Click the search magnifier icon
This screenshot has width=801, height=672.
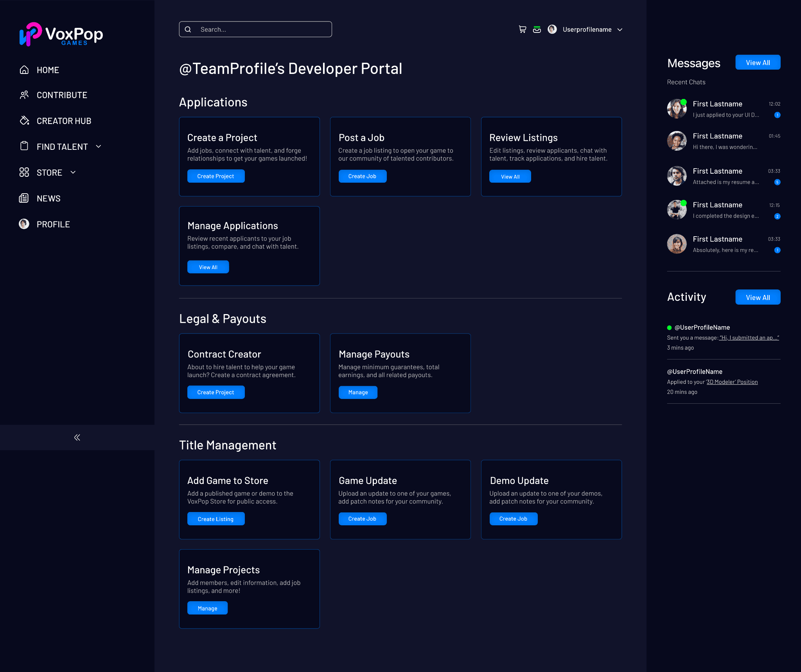point(188,29)
